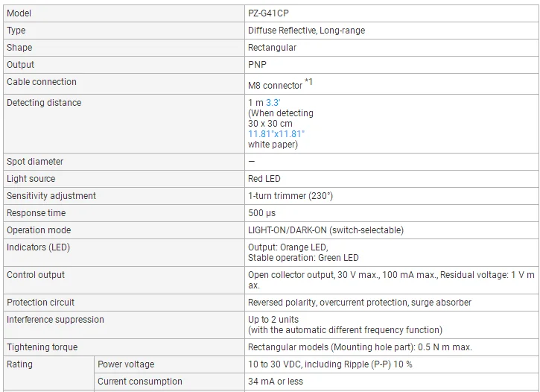Click the 'Interference suppression' label
The height and width of the screenshot is (392, 540).
click(55, 320)
